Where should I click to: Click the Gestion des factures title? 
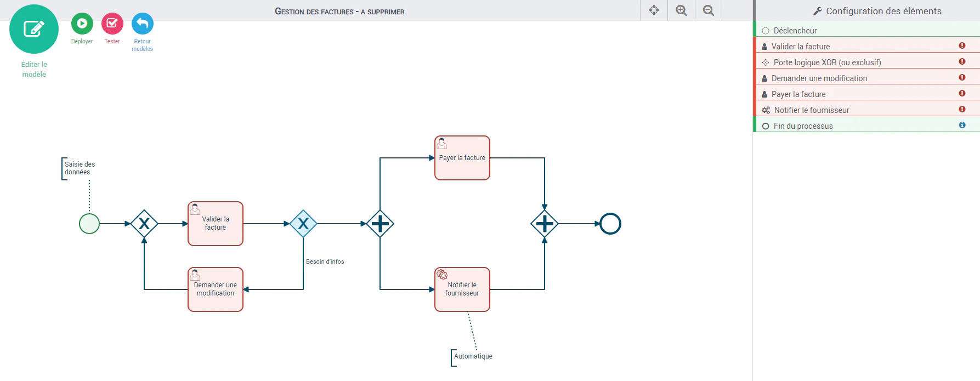(x=339, y=12)
